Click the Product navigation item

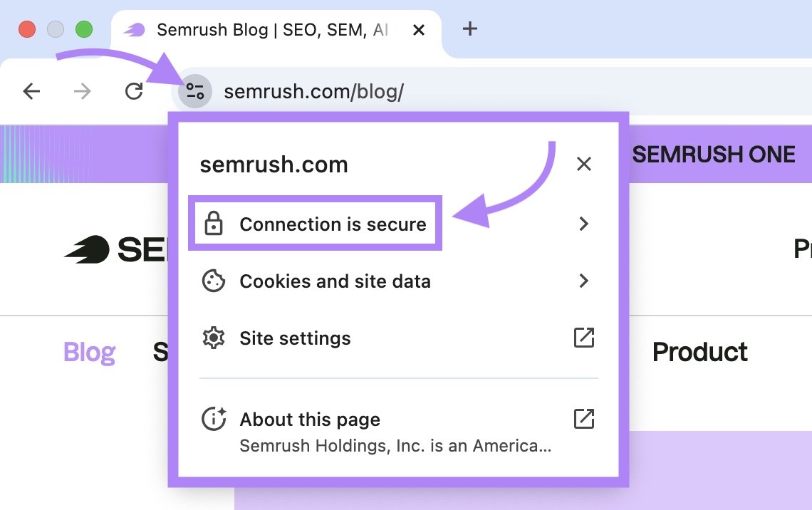[x=699, y=351]
